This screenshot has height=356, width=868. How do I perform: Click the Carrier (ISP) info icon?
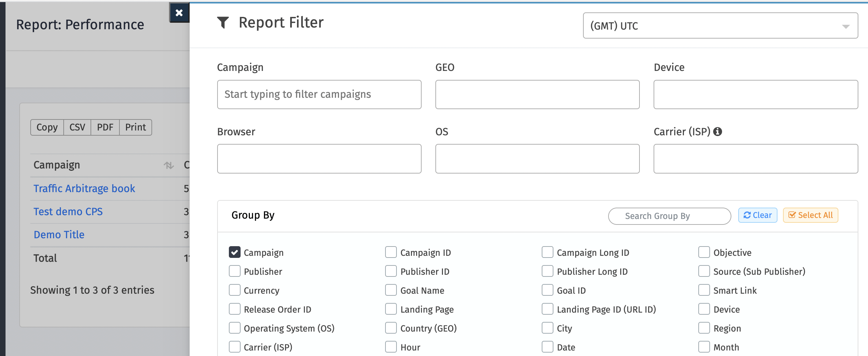tap(718, 132)
